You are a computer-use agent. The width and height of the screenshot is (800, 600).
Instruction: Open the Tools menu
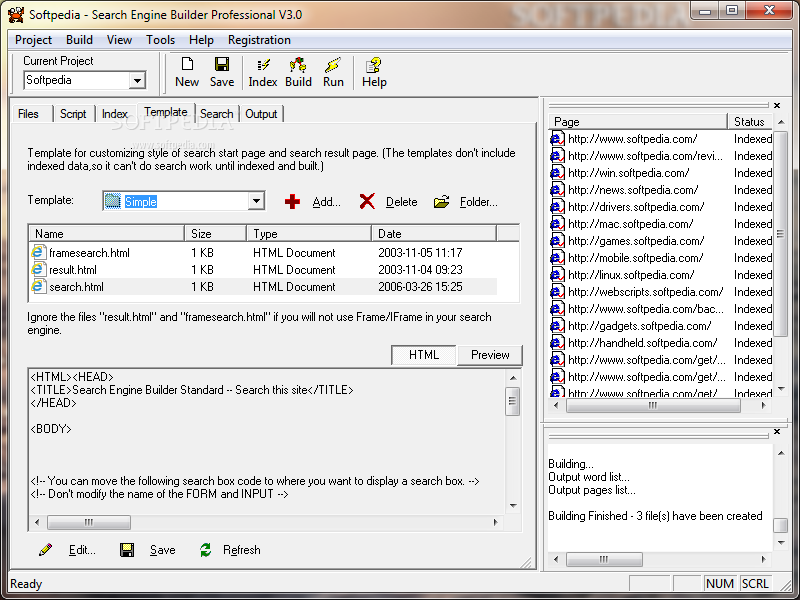[160, 40]
